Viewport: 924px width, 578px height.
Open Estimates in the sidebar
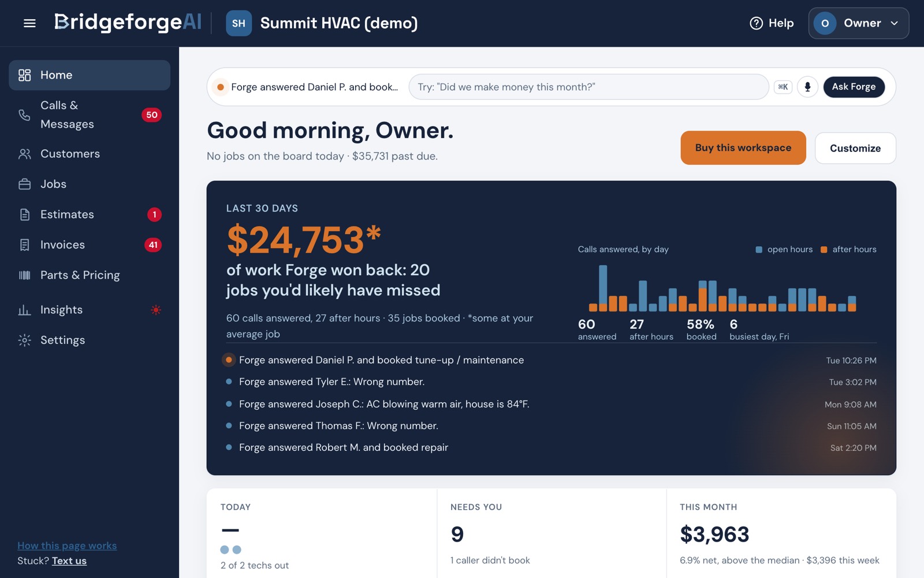point(90,214)
